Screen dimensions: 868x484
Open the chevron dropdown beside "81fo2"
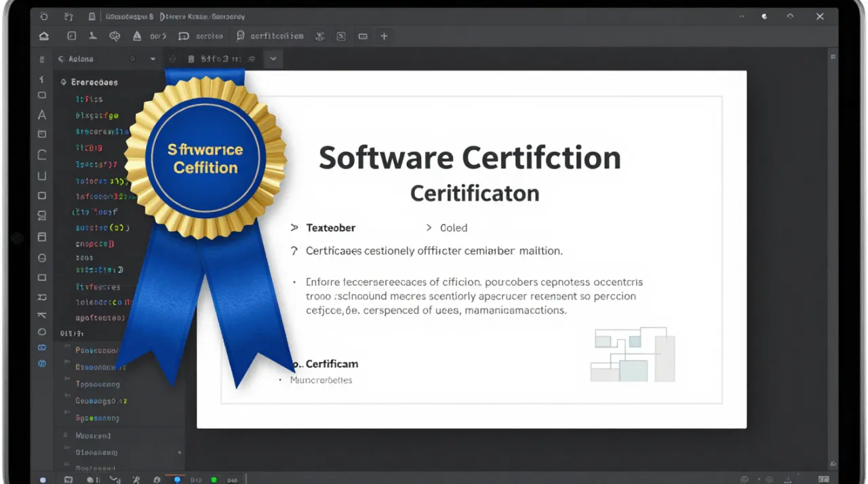tap(273, 59)
